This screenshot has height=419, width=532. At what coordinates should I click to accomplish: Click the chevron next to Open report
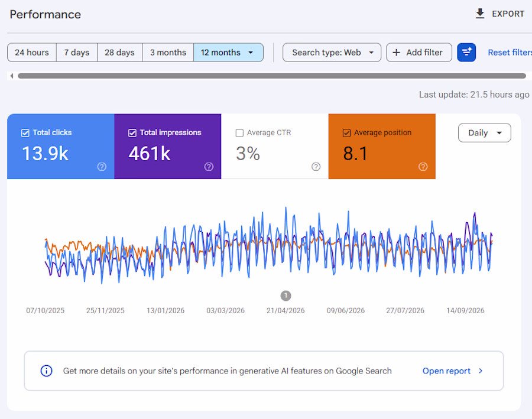pyautogui.click(x=481, y=371)
